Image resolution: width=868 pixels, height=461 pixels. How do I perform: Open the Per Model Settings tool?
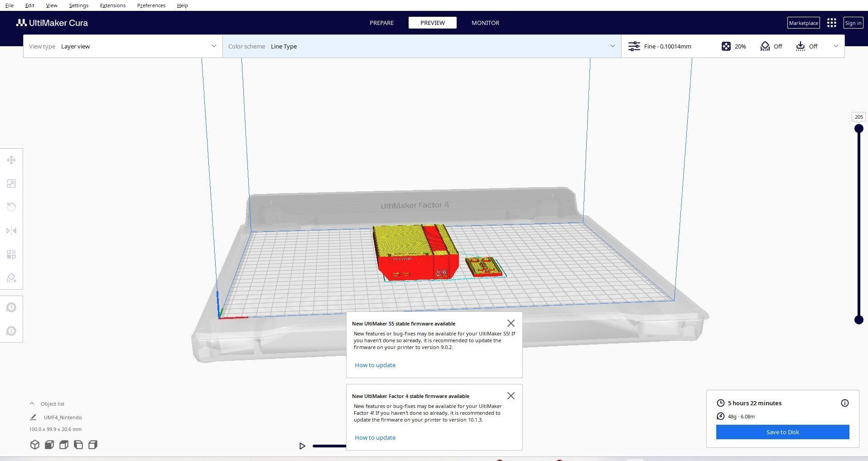tap(11, 254)
